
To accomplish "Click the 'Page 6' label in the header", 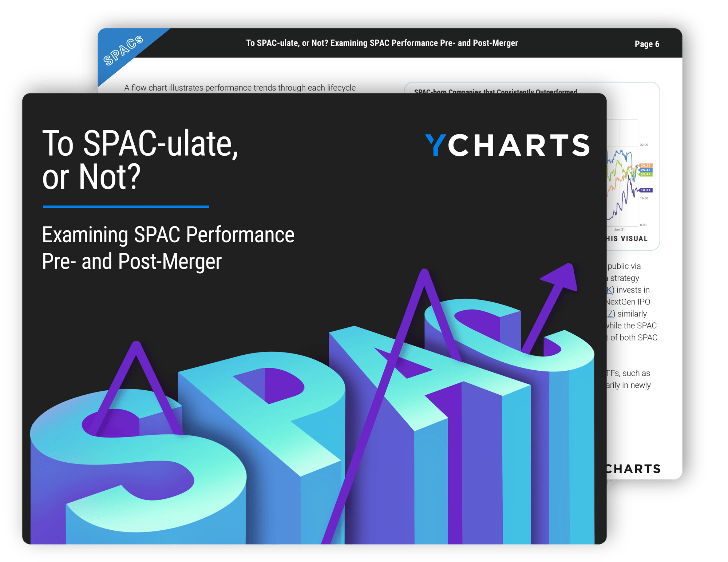I will pyautogui.click(x=647, y=44).
